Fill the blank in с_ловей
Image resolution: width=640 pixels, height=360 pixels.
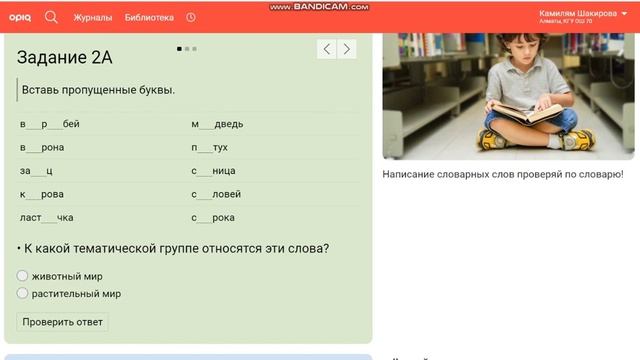(x=204, y=195)
